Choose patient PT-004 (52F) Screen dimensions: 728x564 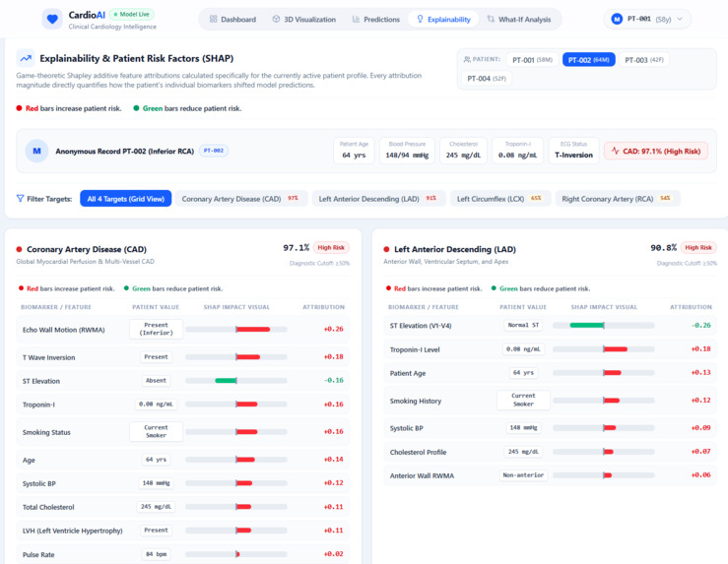point(487,79)
